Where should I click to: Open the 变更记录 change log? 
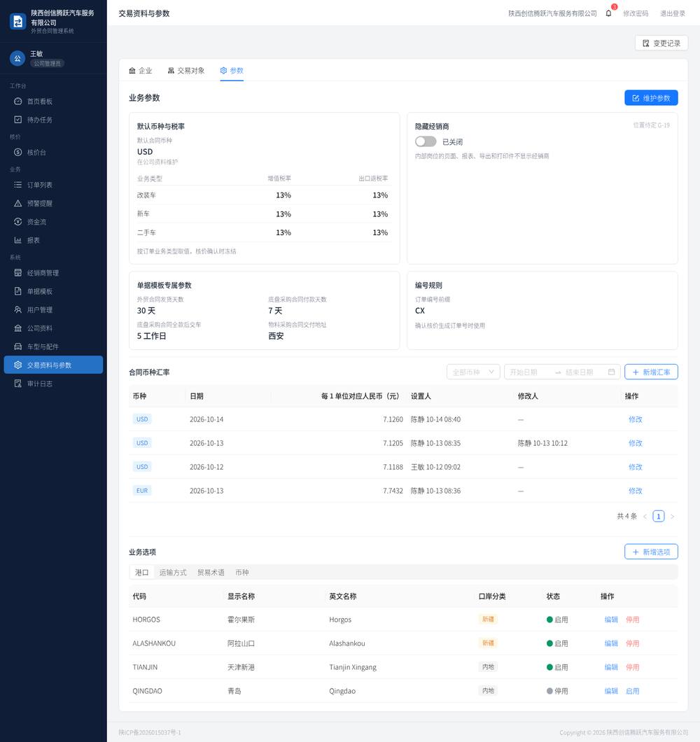pyautogui.click(x=661, y=43)
